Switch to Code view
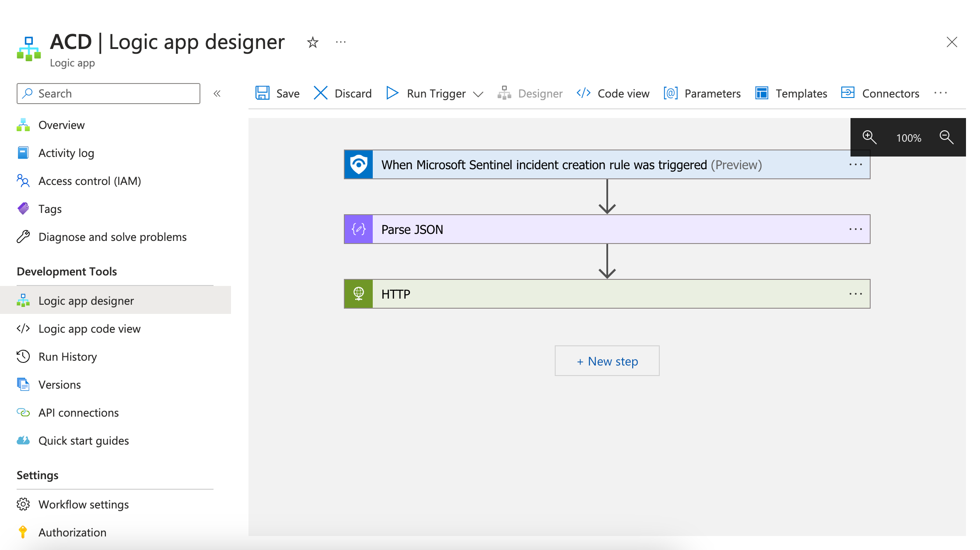Screen dimensions: 980x550 pos(613,94)
